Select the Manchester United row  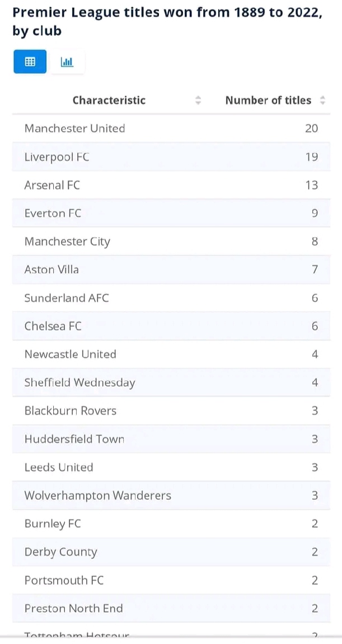tap(171, 129)
